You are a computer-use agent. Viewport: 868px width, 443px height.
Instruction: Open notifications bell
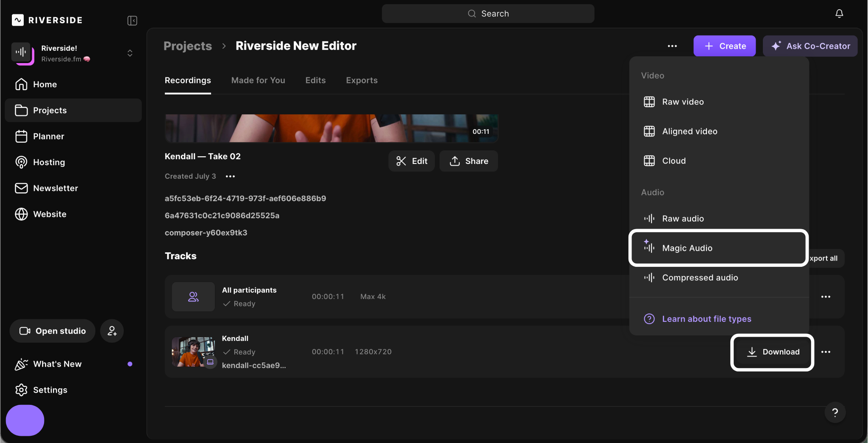839,14
